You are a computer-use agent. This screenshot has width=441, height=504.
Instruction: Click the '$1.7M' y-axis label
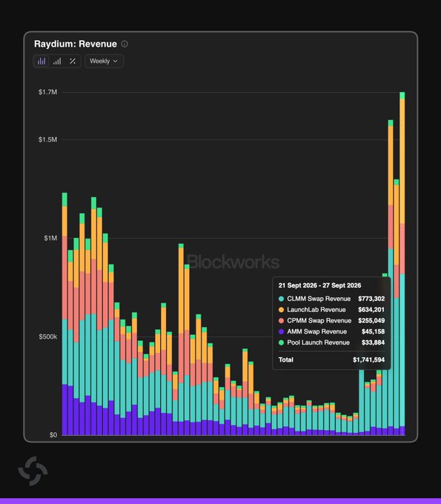(x=48, y=92)
